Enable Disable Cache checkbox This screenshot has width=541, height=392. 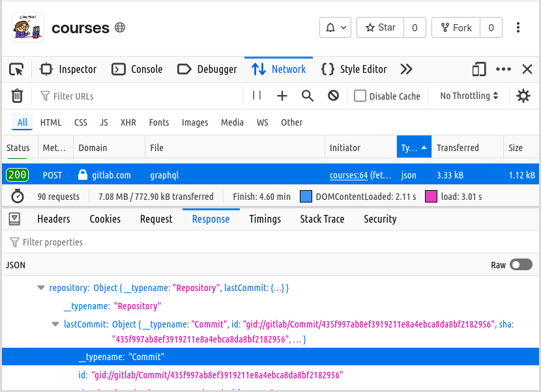point(360,96)
